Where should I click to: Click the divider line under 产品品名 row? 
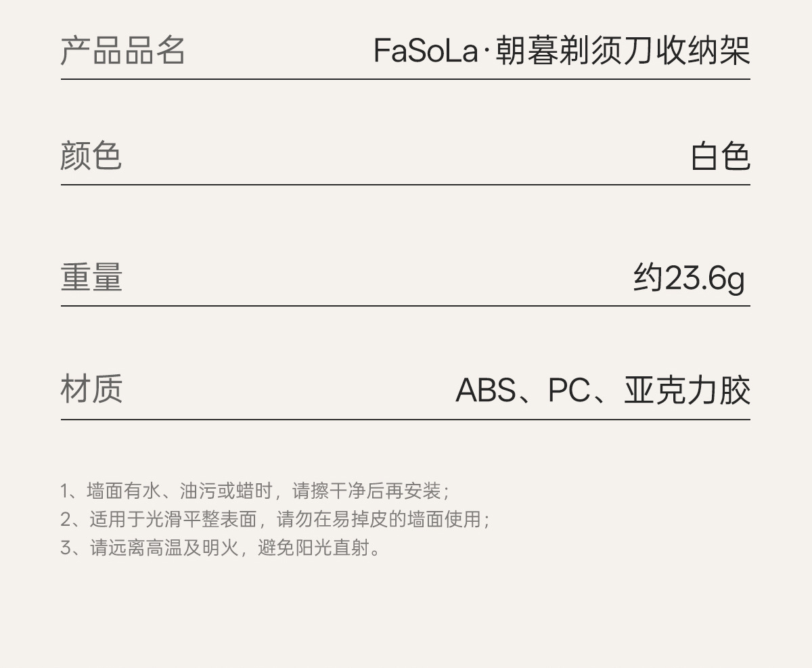[405, 79]
